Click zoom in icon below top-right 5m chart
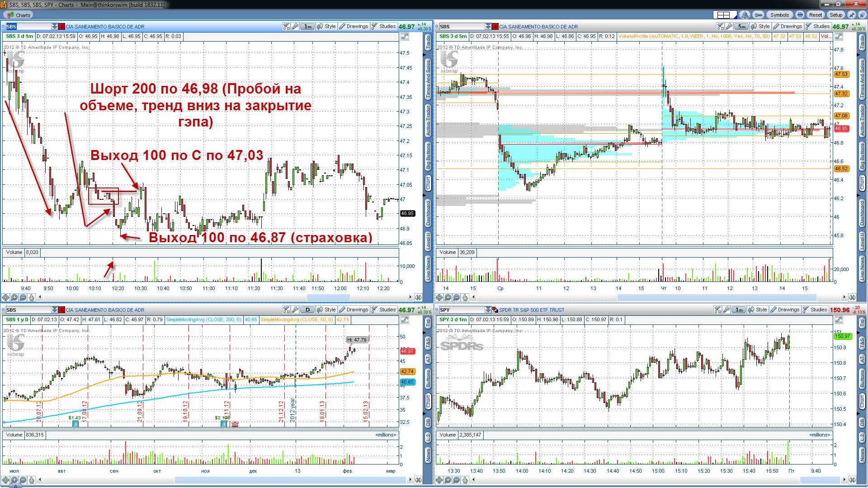The height and width of the screenshot is (488, 868). pyautogui.click(x=448, y=297)
